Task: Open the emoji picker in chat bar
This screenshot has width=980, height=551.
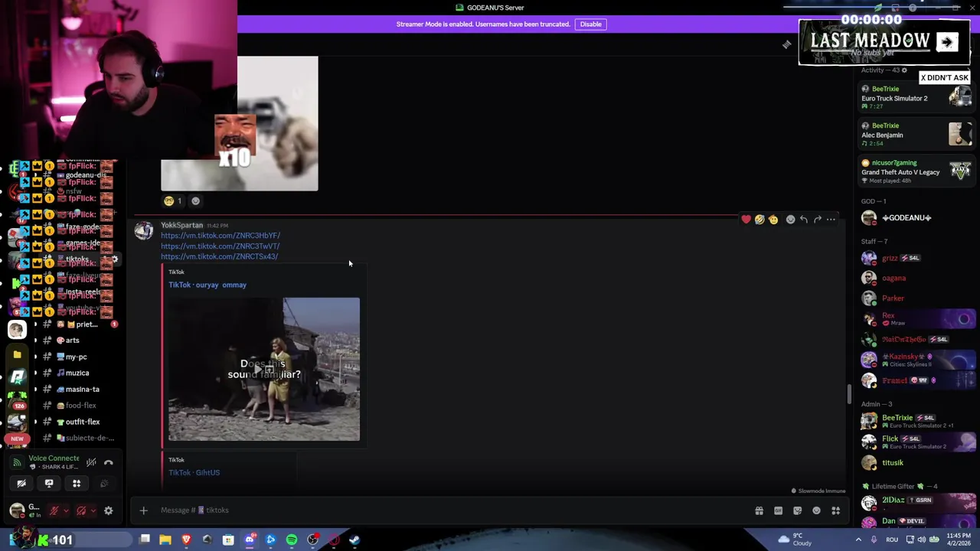Action: 816,510
